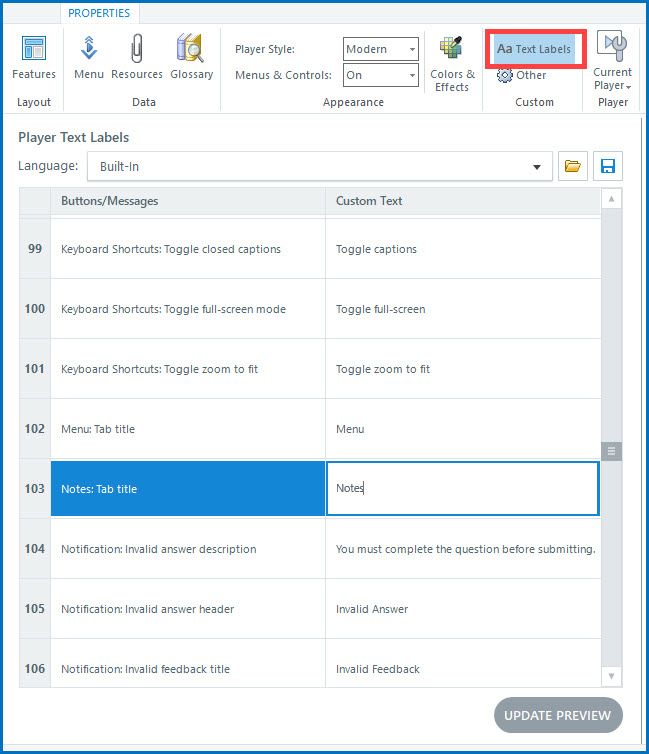Click custom text 'Toggle captions'
649x754 pixels.
pyautogui.click(x=376, y=249)
